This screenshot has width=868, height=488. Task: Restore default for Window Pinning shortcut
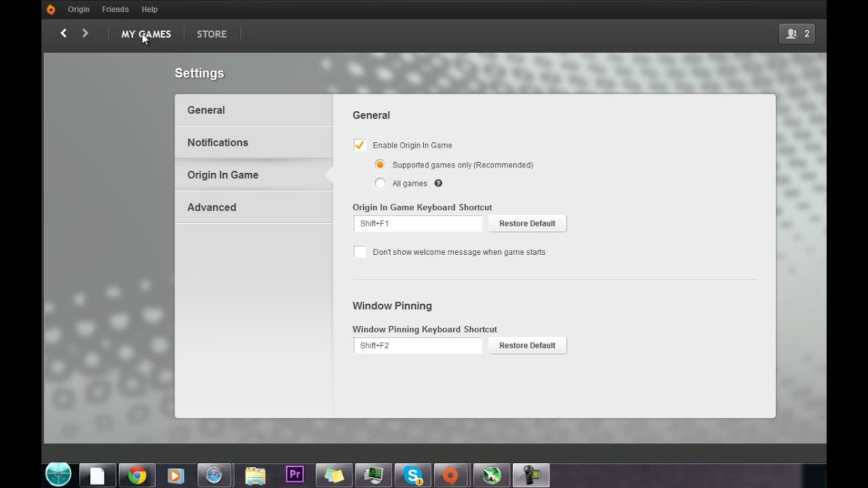tap(528, 346)
